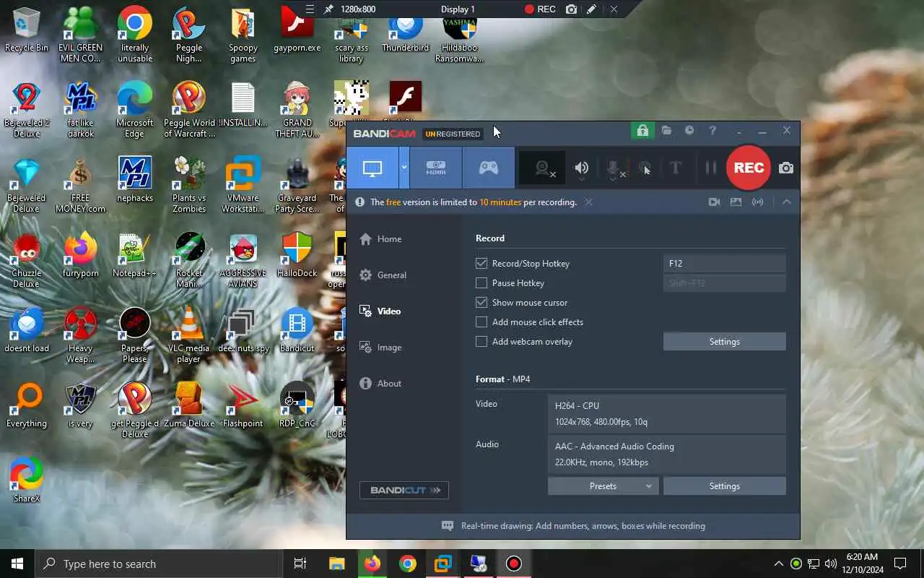
Task: Click the BANDICUT button
Action: click(x=404, y=490)
